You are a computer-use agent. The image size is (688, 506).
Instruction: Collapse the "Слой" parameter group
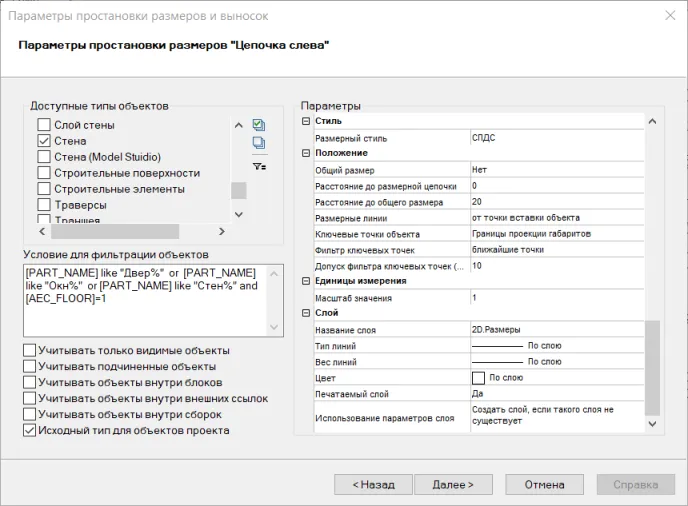306,313
